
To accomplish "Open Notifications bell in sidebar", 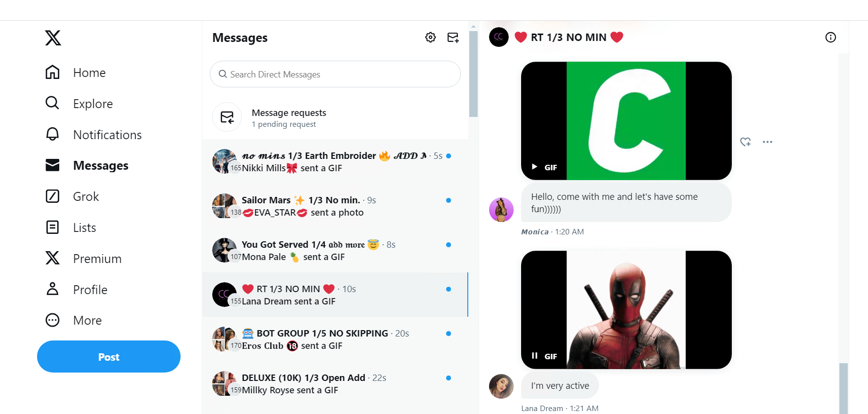I will (94, 135).
